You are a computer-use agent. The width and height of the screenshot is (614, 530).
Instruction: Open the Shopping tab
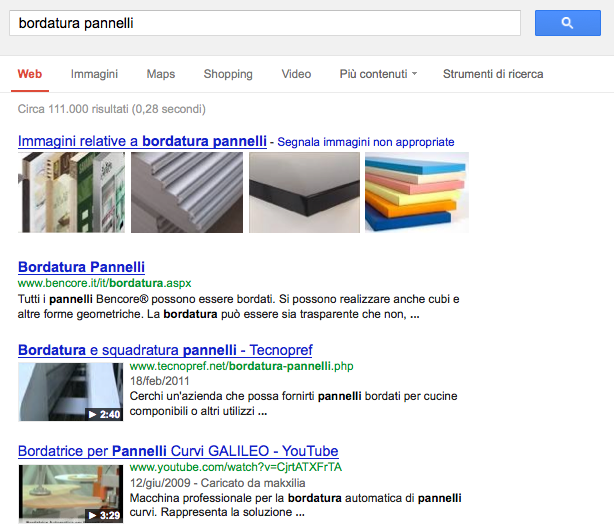pos(228,74)
